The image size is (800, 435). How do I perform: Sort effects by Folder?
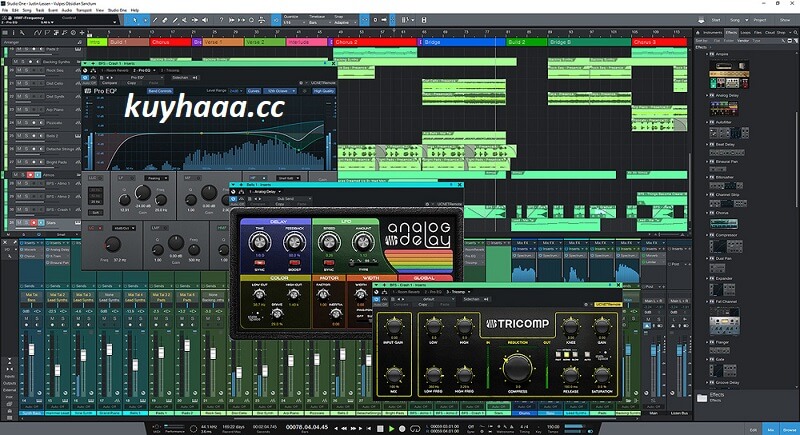730,40
